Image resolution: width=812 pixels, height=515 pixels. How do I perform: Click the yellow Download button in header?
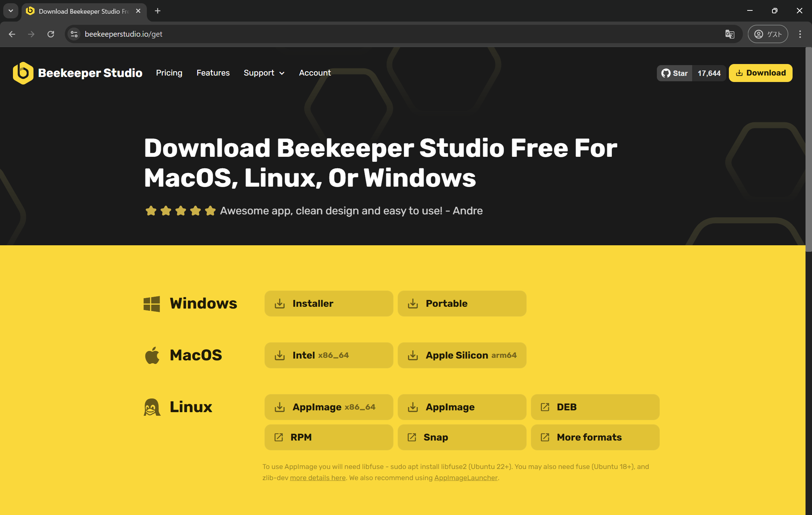761,73
